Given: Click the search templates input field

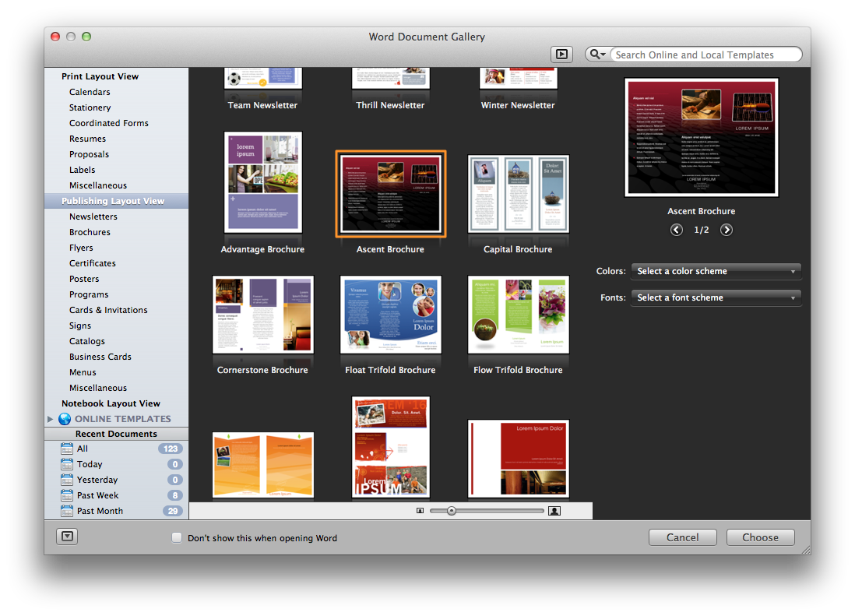Looking at the screenshot, I should (706, 55).
